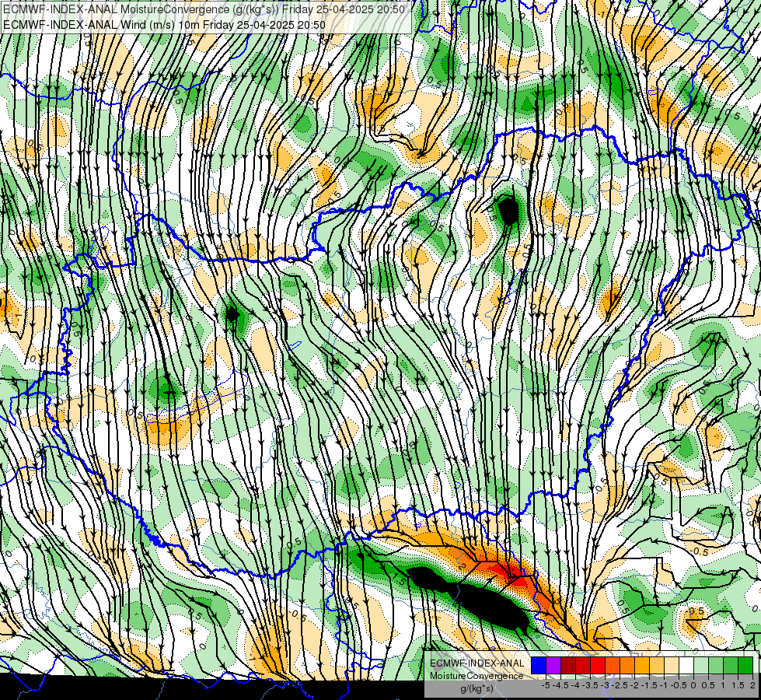Click the '-5' legend tick label

click(x=546, y=685)
